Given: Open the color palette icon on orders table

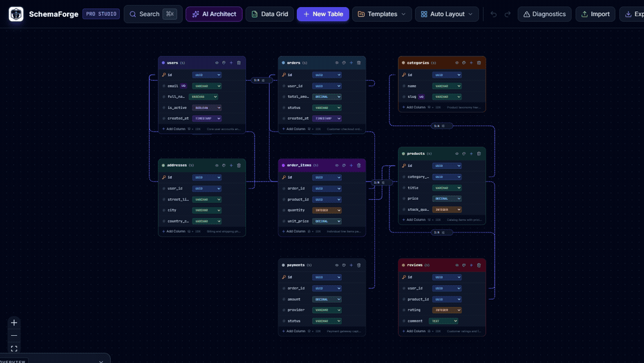Looking at the screenshot, I should pos(344,63).
